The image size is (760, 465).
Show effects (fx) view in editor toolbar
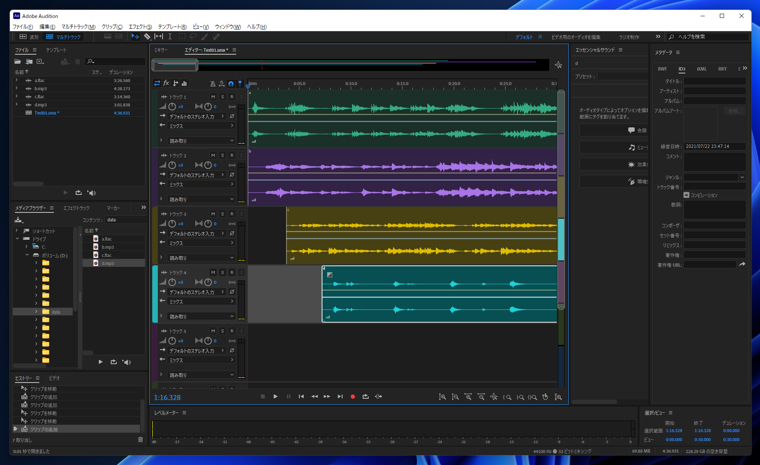point(166,83)
